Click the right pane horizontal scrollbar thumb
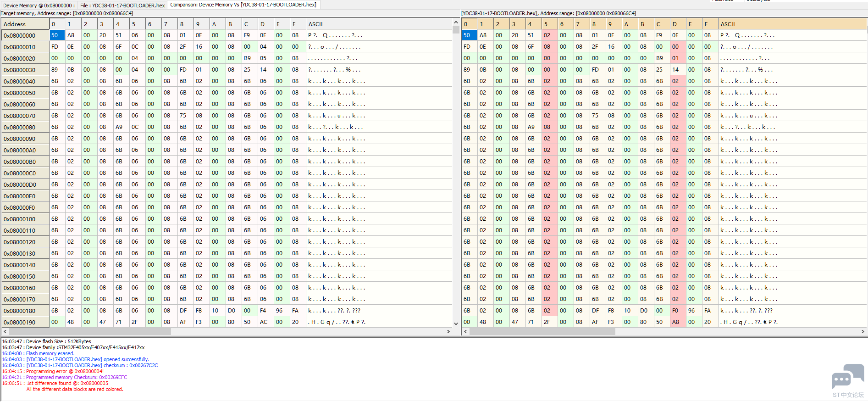The height and width of the screenshot is (402, 868). 542,331
